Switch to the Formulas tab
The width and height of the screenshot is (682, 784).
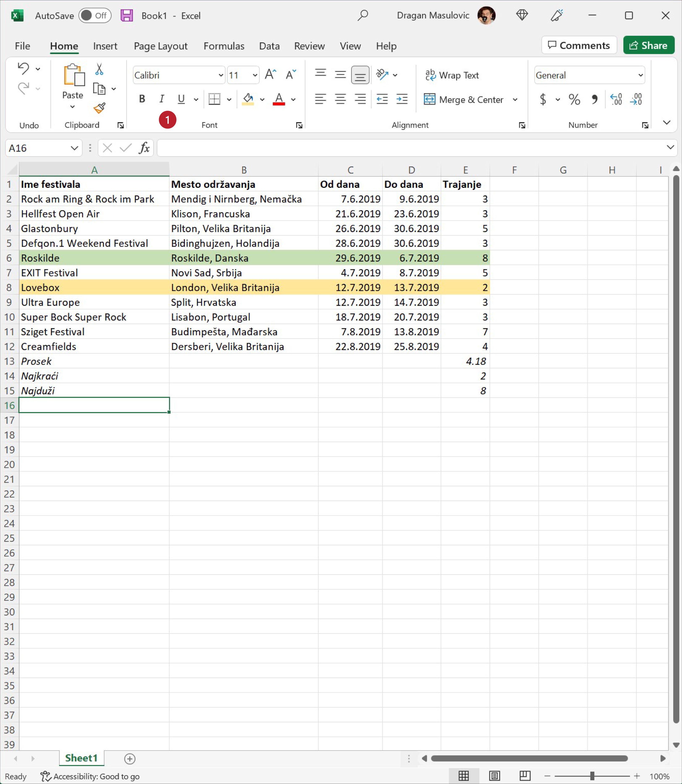click(224, 46)
